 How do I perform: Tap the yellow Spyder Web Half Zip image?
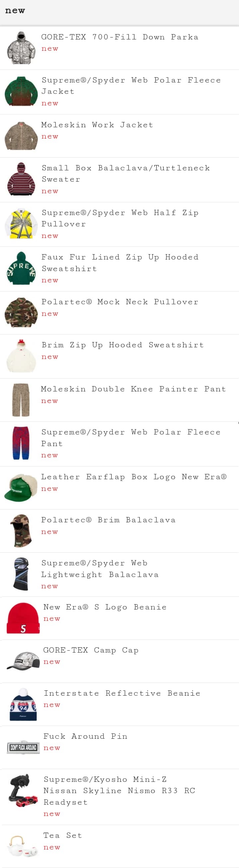coord(21,223)
